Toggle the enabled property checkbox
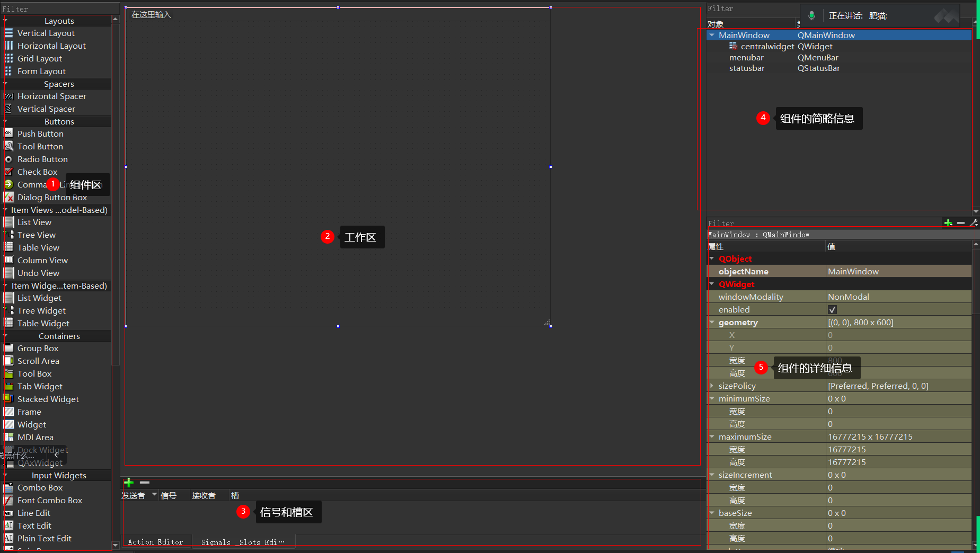This screenshot has height=553, width=980. click(x=832, y=310)
